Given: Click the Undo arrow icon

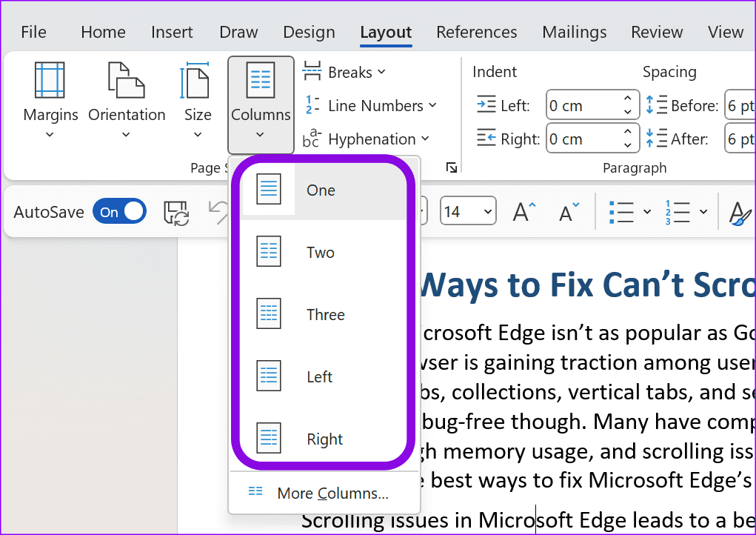Looking at the screenshot, I should pyautogui.click(x=218, y=212).
